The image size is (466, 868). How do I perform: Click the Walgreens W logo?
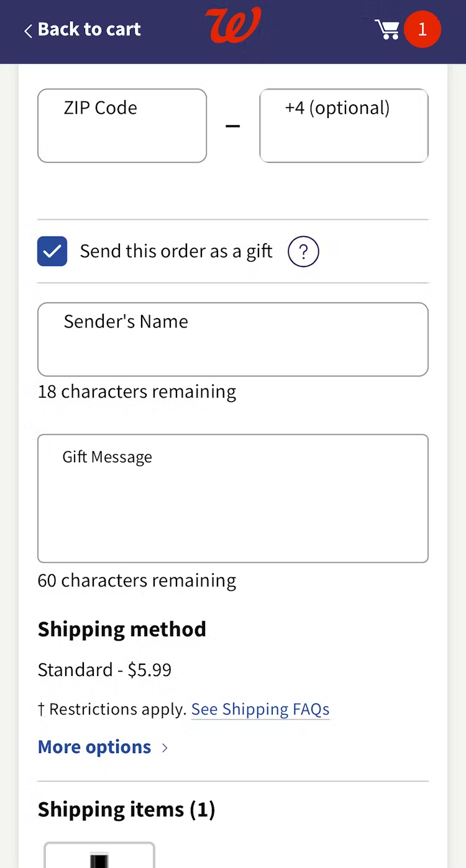pos(232,26)
